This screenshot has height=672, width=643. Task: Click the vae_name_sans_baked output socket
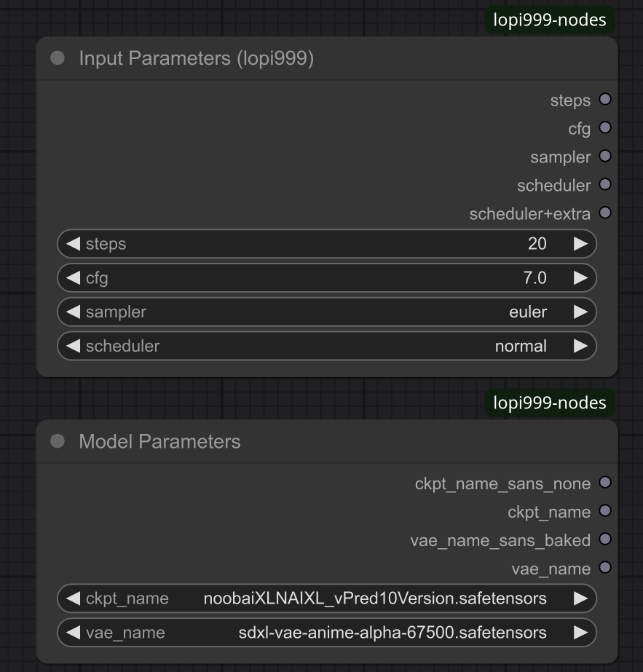[604, 539]
